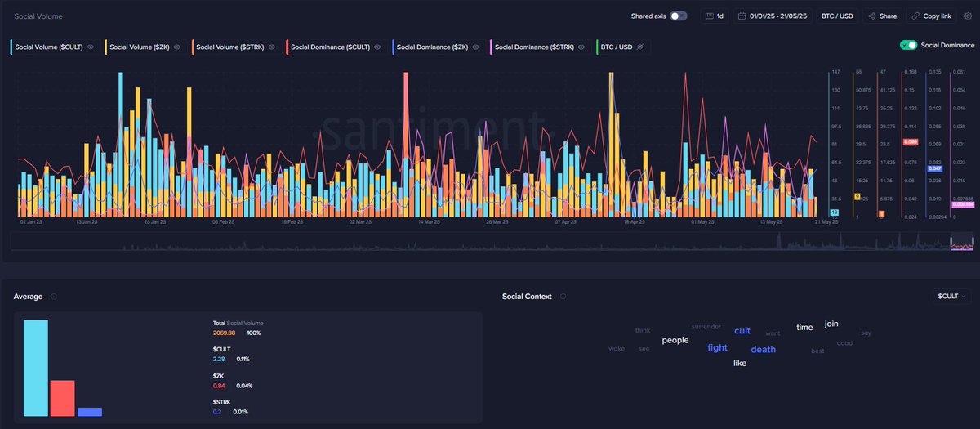Click the blue $STRK bar in Average chart
Screen dimensions: 980x429
pyautogui.click(x=90, y=412)
